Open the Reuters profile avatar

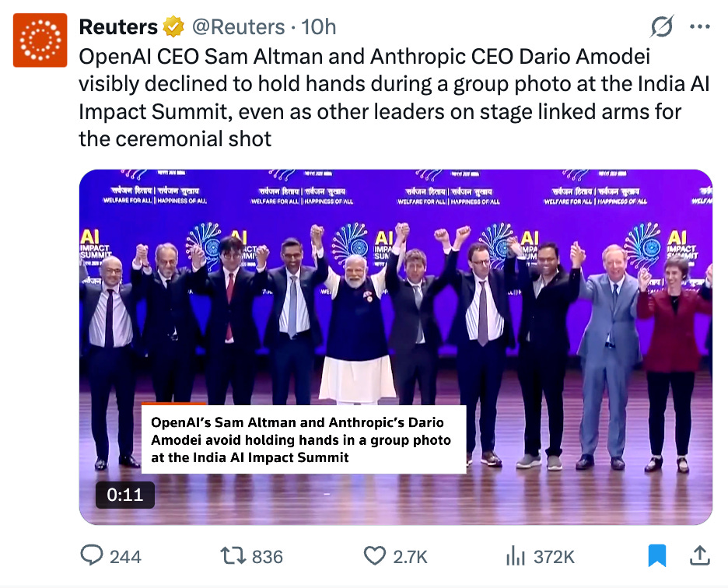click(40, 40)
